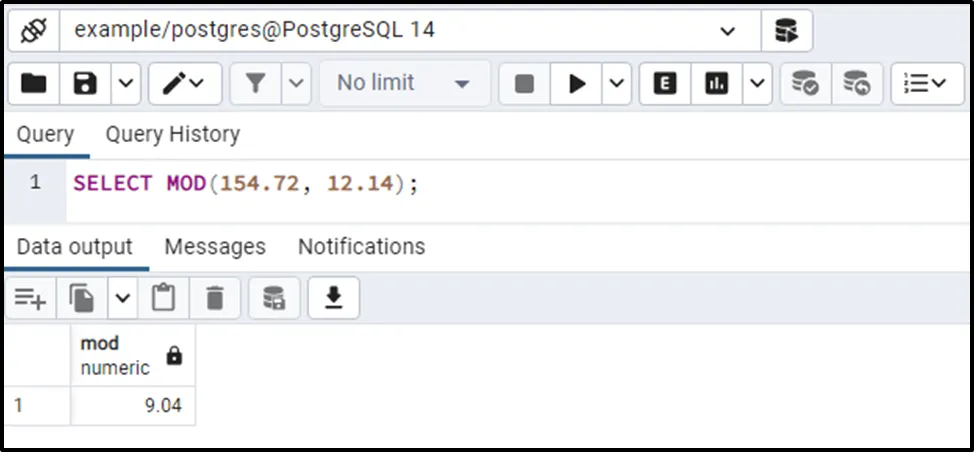The image size is (974, 452).
Task: Delete selected row with trash icon
Action: (x=214, y=299)
